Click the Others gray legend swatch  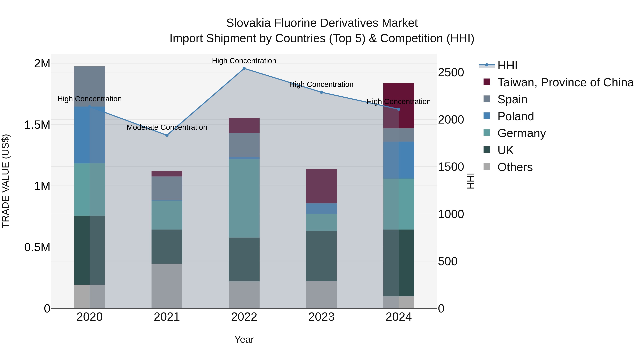coord(487,166)
